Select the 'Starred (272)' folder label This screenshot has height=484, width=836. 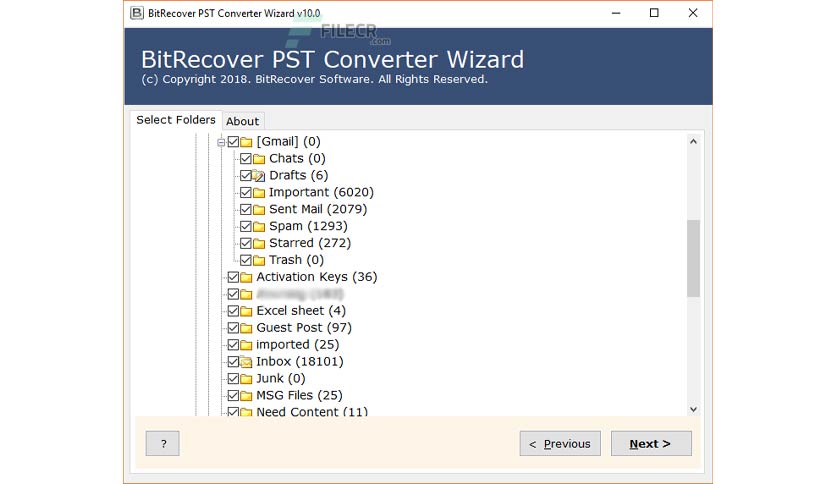click(310, 244)
